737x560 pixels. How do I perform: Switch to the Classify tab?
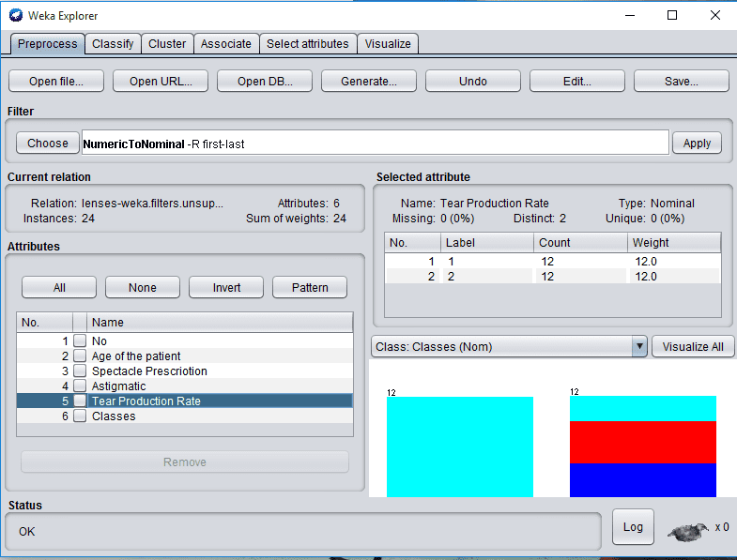pos(113,44)
